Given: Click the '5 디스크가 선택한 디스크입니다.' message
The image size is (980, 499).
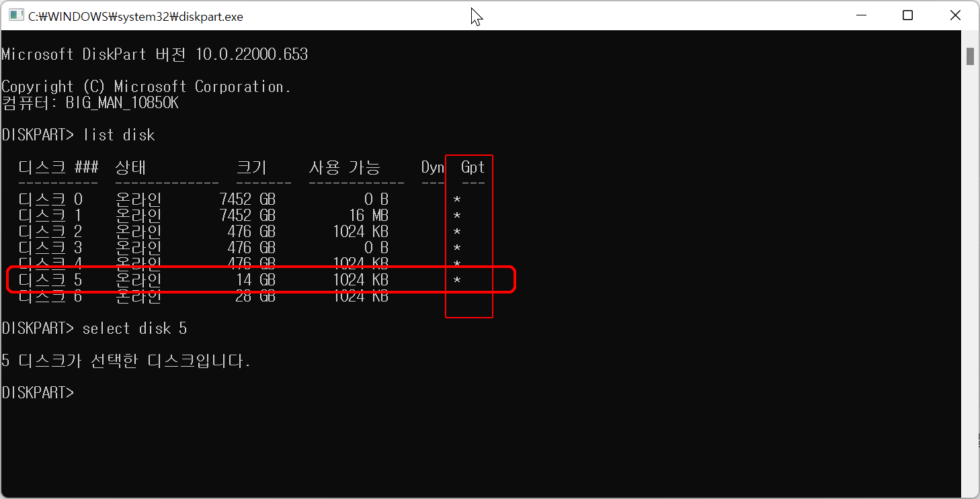Looking at the screenshot, I should click(x=126, y=361).
